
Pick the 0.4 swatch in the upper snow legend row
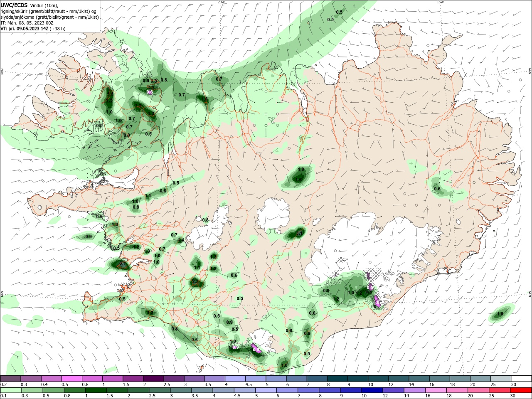coord(51,379)
